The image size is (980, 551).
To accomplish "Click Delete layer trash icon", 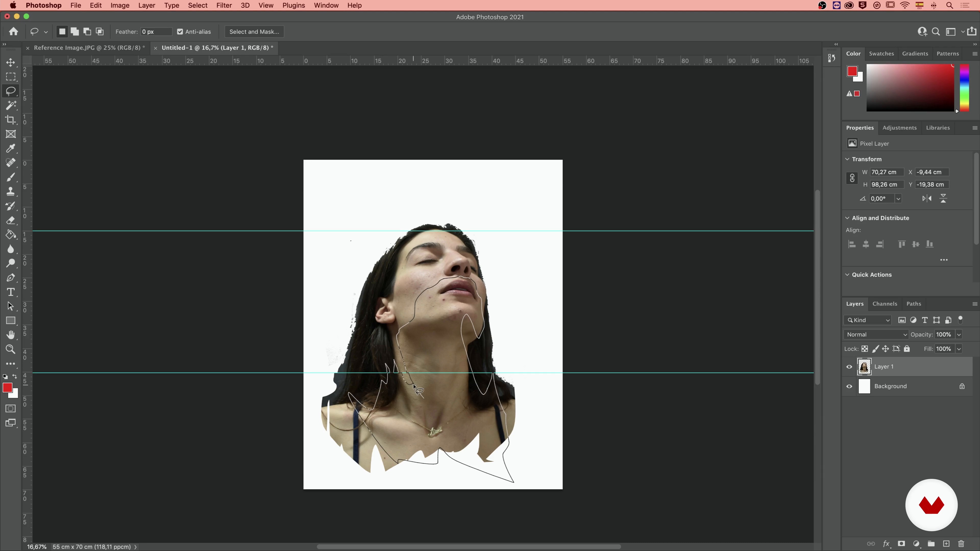I will (961, 544).
